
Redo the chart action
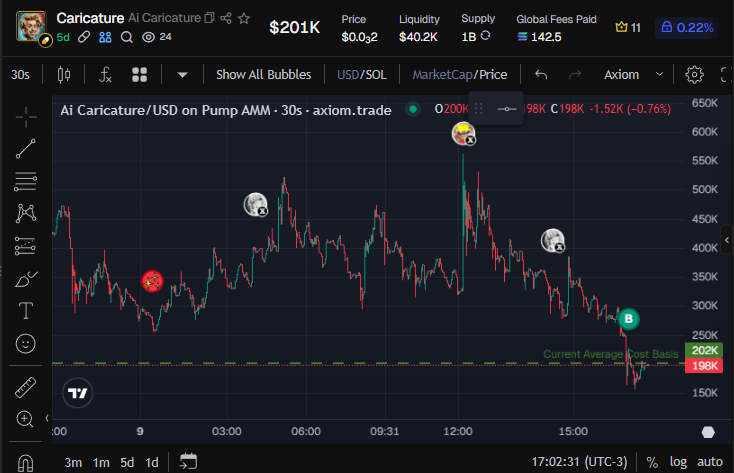click(575, 74)
